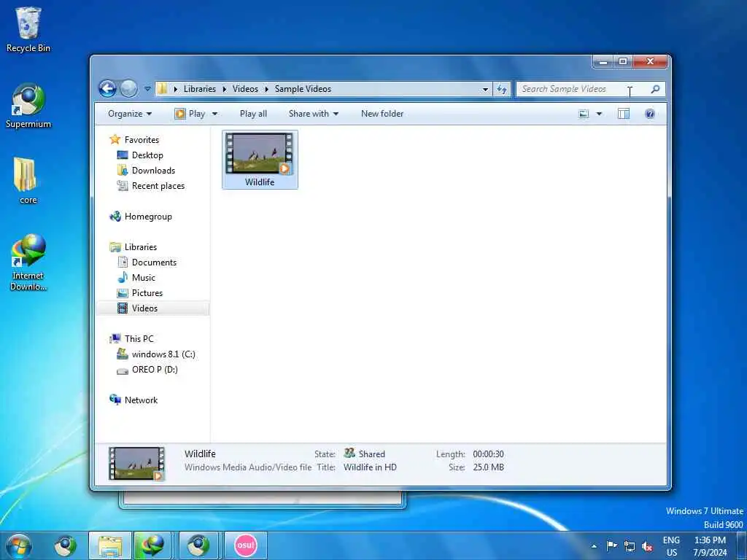Open the recent locations dropdown arrow
This screenshot has height=560, width=747.
click(147, 89)
